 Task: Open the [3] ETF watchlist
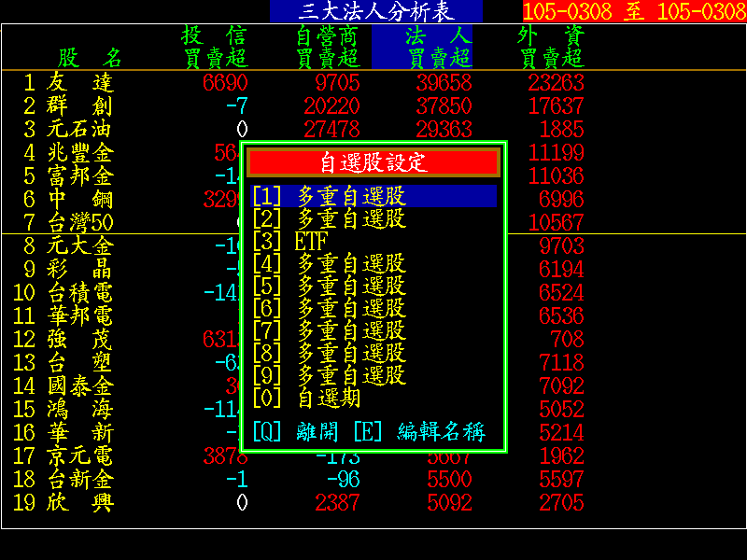coord(291,241)
